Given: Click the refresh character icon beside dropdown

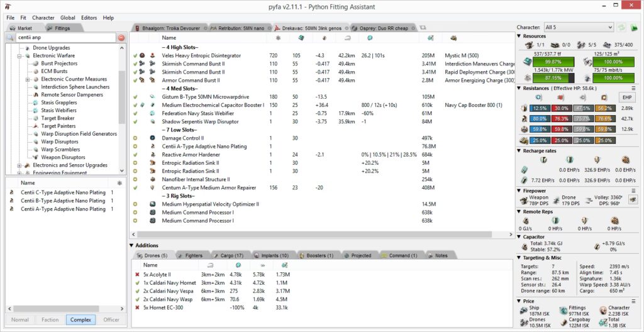Looking at the screenshot, I should coord(622,28).
